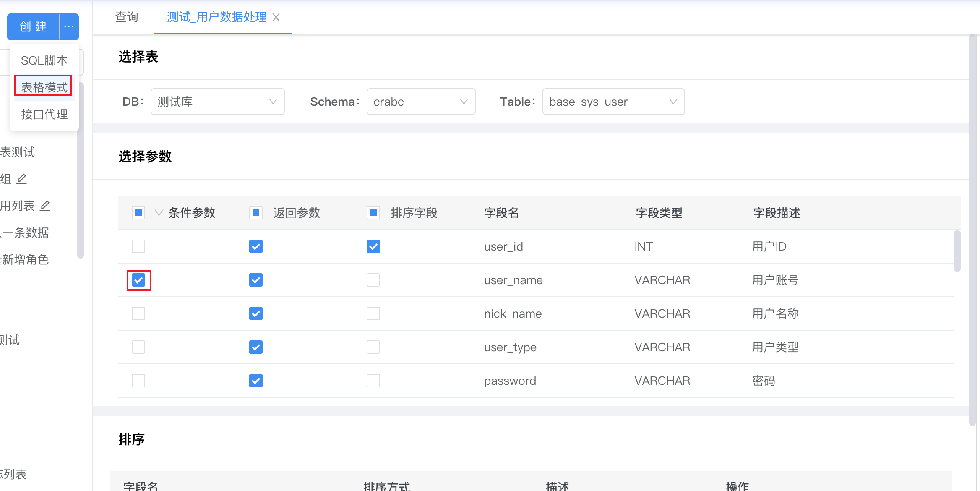Open the more options ellipsis beside 创建

tap(69, 26)
